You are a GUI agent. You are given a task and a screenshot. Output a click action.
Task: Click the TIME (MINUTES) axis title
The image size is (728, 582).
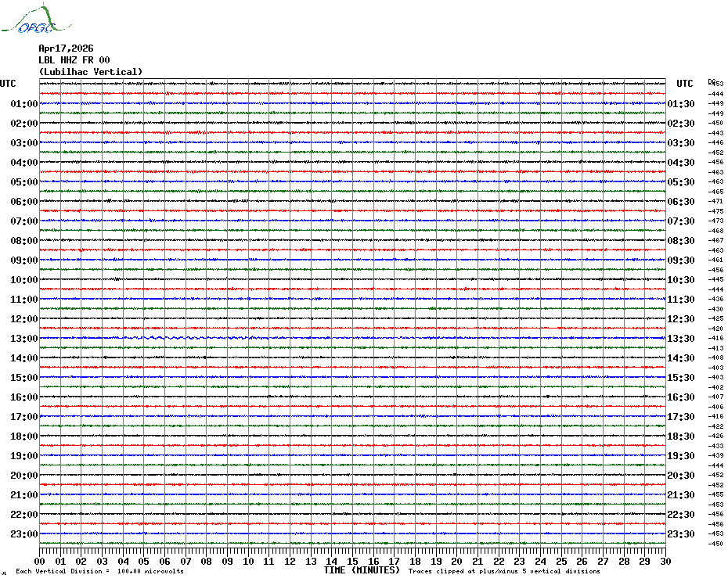(x=362, y=570)
